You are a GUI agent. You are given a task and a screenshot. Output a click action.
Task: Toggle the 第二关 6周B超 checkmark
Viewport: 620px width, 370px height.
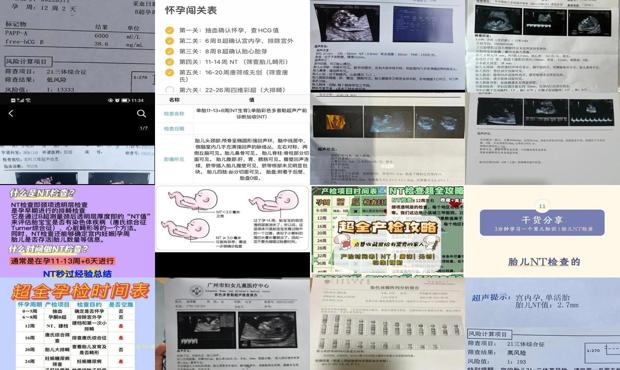[169, 41]
